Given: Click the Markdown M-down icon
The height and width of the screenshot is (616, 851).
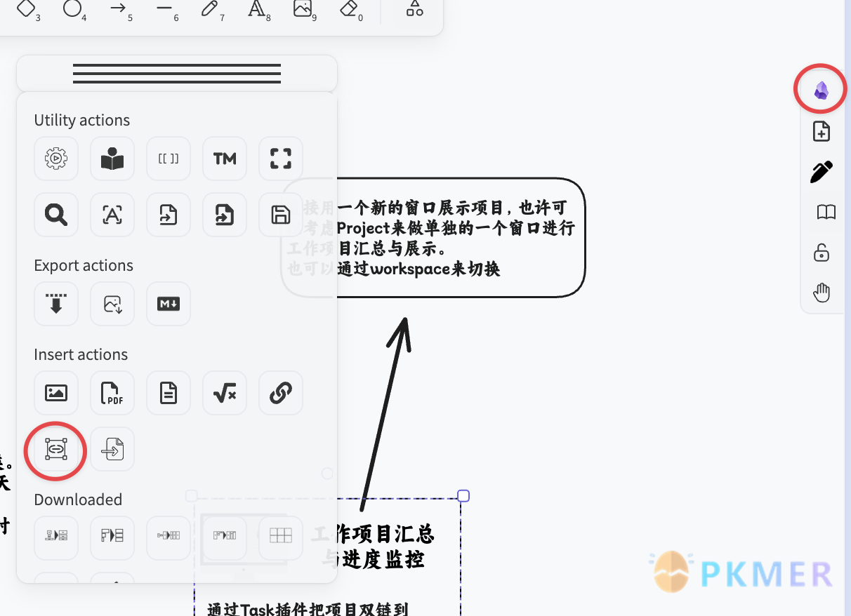Looking at the screenshot, I should coord(169,304).
